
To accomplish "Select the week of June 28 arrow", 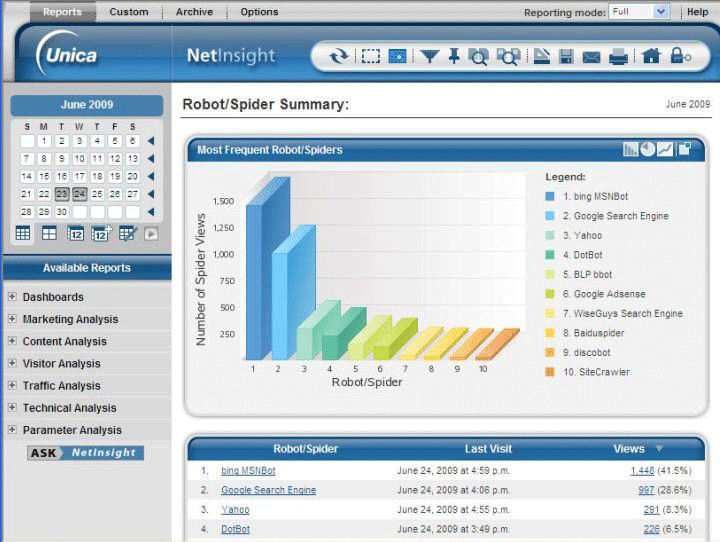I will pyautogui.click(x=151, y=212).
